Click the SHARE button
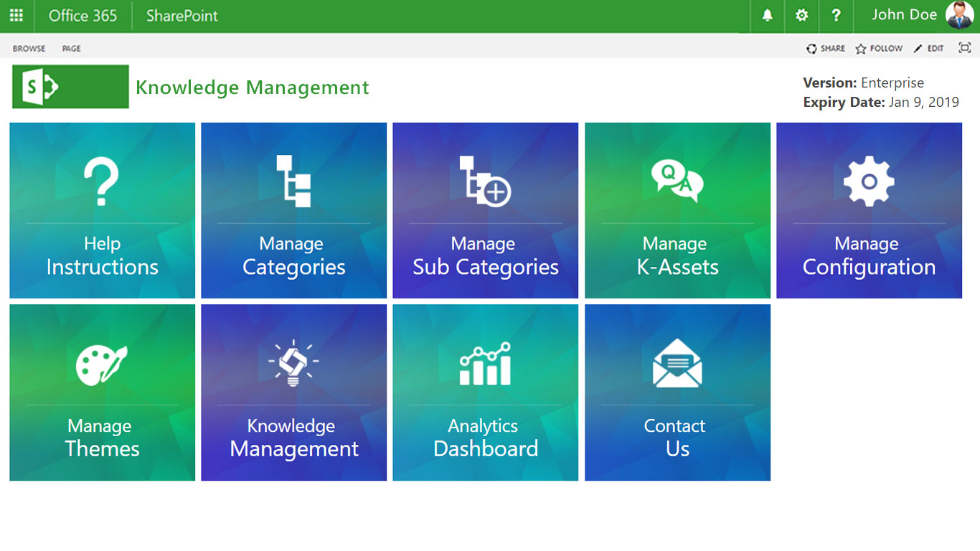980x551 pixels. [x=826, y=48]
